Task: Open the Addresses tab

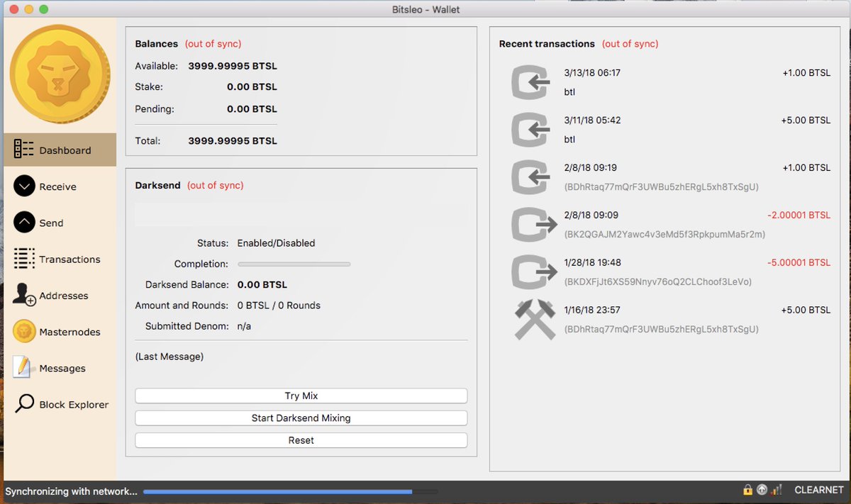Action: click(x=60, y=296)
